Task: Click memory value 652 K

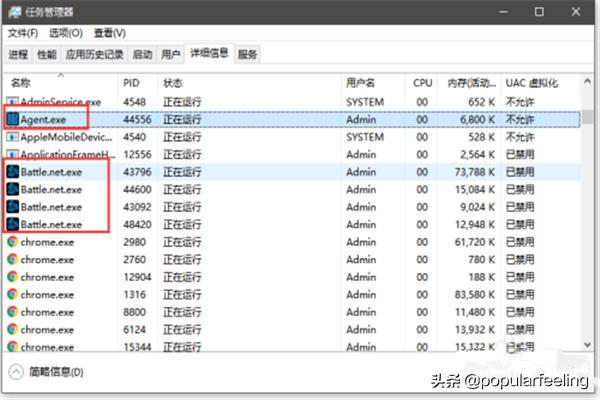Action: 482,102
